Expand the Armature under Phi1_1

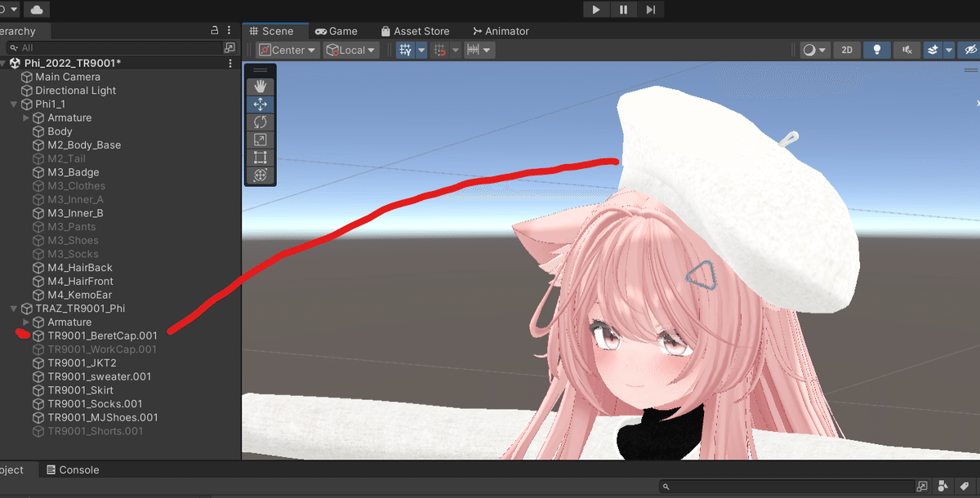pos(26,118)
